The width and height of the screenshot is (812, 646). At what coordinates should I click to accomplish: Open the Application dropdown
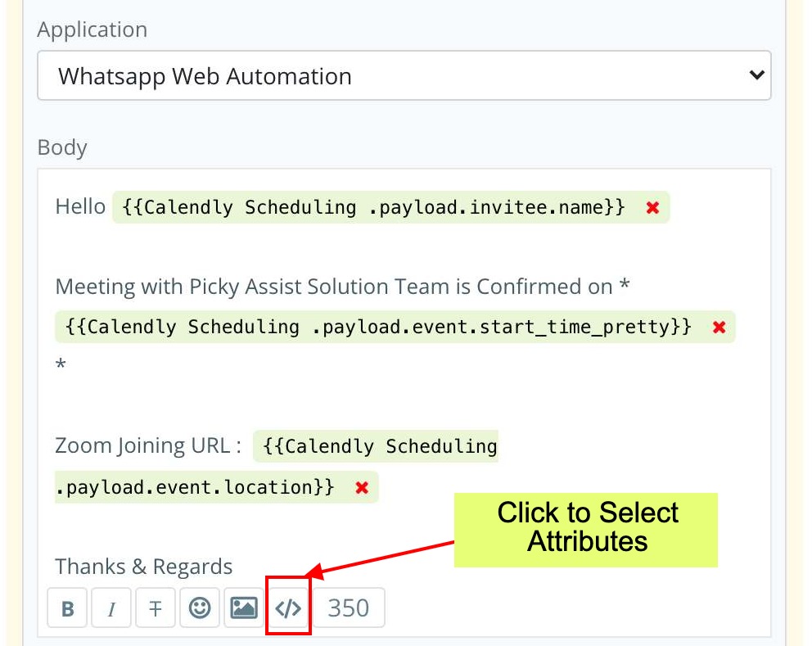click(404, 75)
